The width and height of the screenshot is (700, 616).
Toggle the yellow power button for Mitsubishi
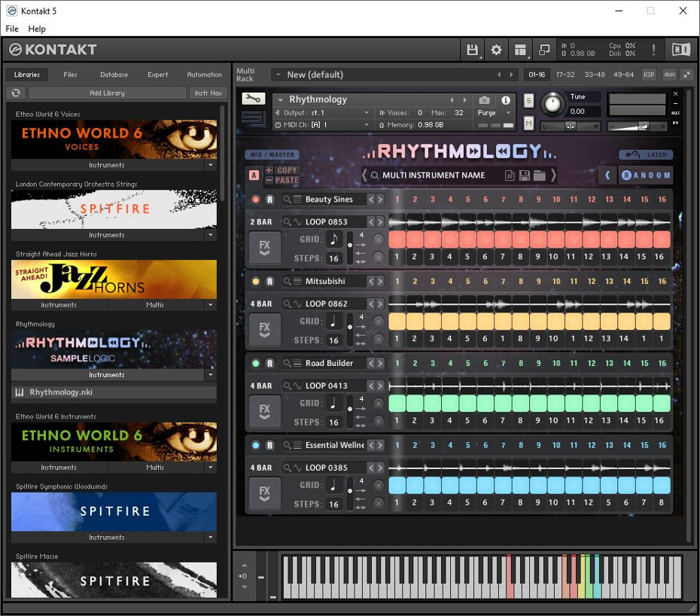[255, 282]
